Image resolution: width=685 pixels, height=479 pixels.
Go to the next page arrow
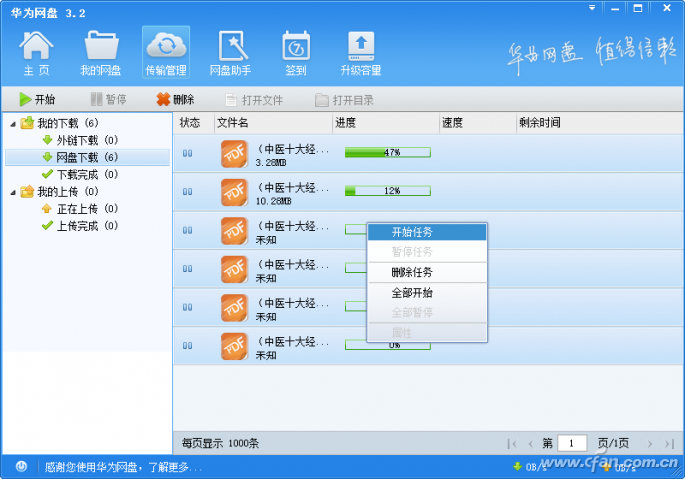[650, 444]
